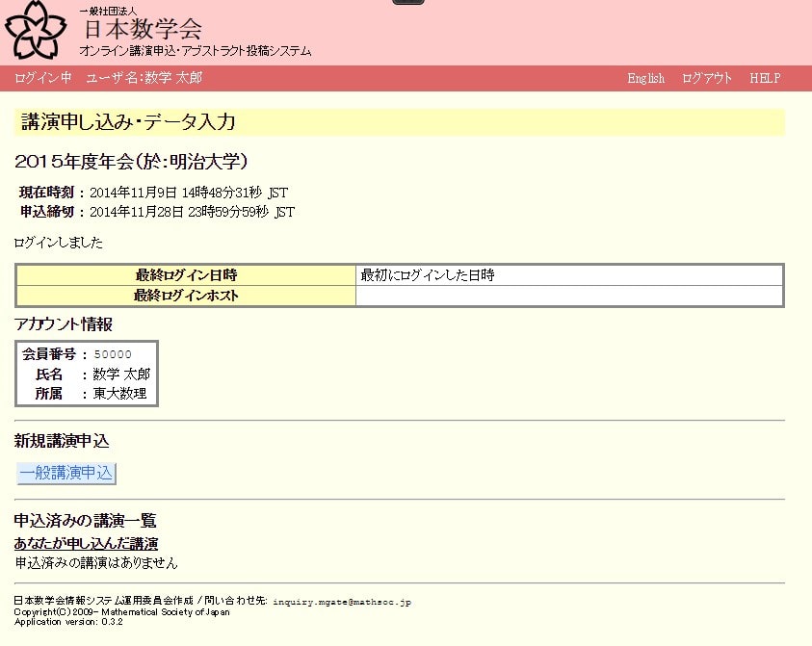
Task: Click the 日本数学会 title text
Action: click(143, 28)
